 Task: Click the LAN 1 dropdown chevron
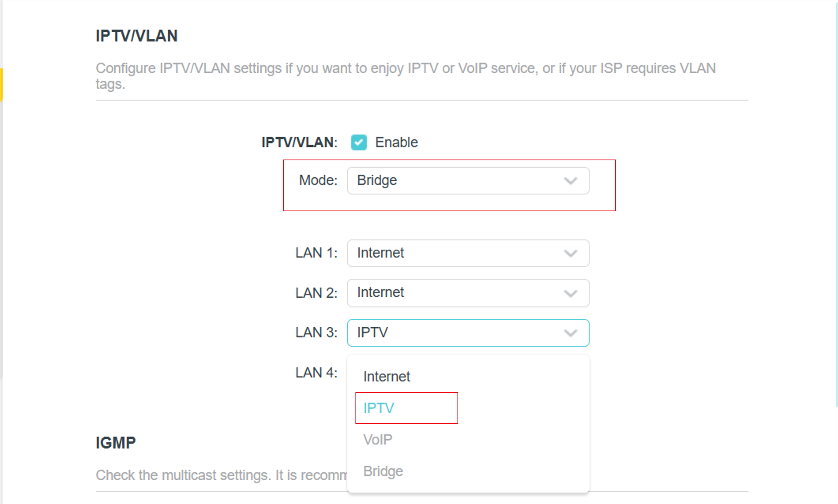pos(570,253)
